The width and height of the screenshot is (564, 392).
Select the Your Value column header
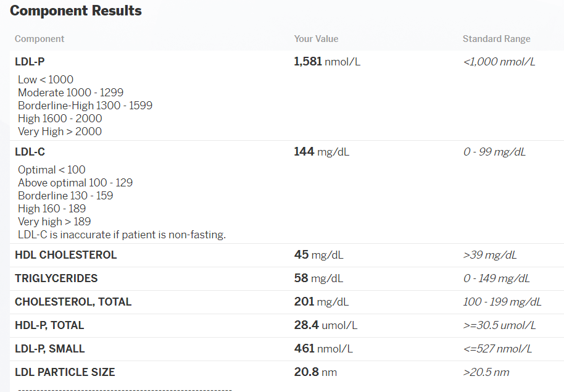(316, 39)
